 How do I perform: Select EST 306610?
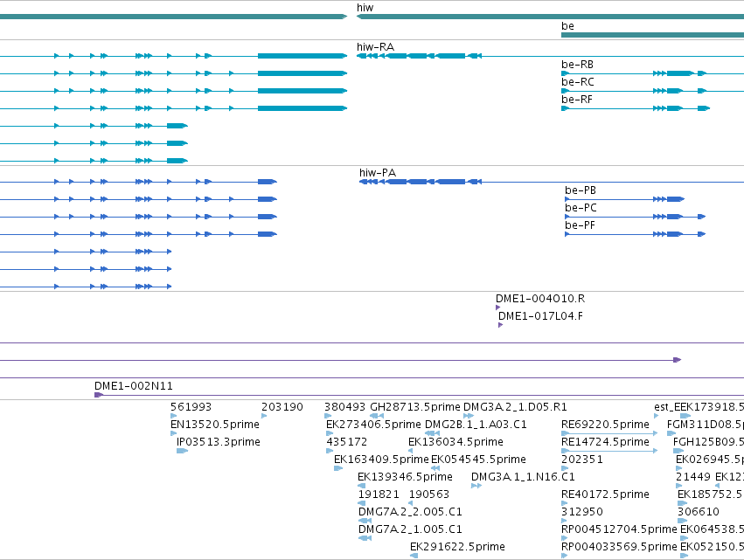pyautogui.click(x=698, y=512)
